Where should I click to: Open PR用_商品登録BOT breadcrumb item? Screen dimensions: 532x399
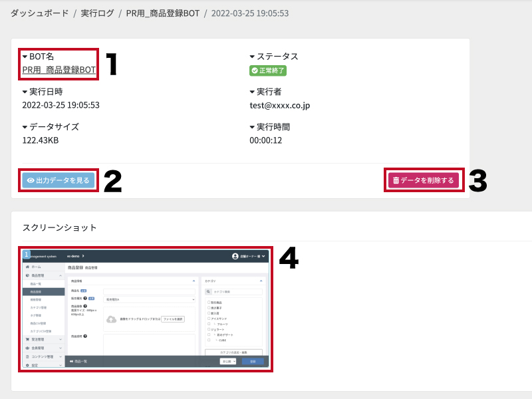coord(163,13)
